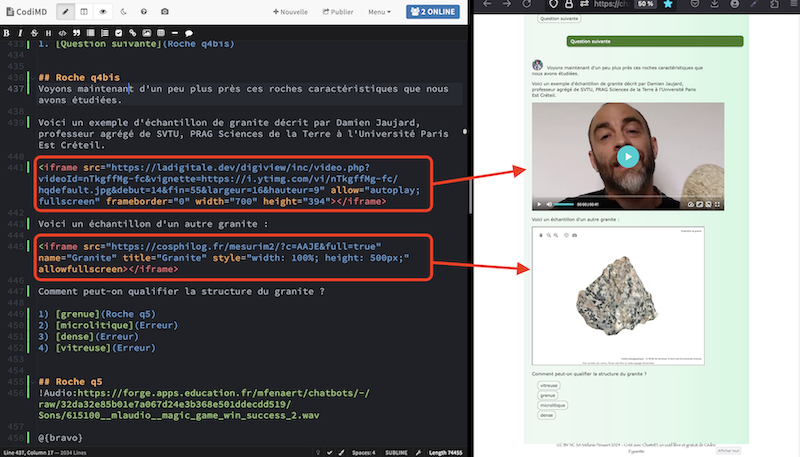Reload the browser page
800x457 pixels.
[526, 4]
